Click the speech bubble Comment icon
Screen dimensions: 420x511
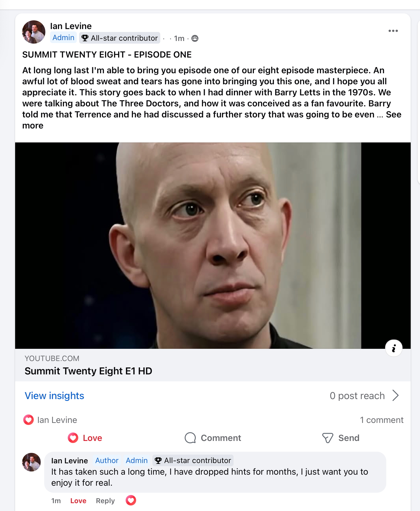[x=190, y=438]
